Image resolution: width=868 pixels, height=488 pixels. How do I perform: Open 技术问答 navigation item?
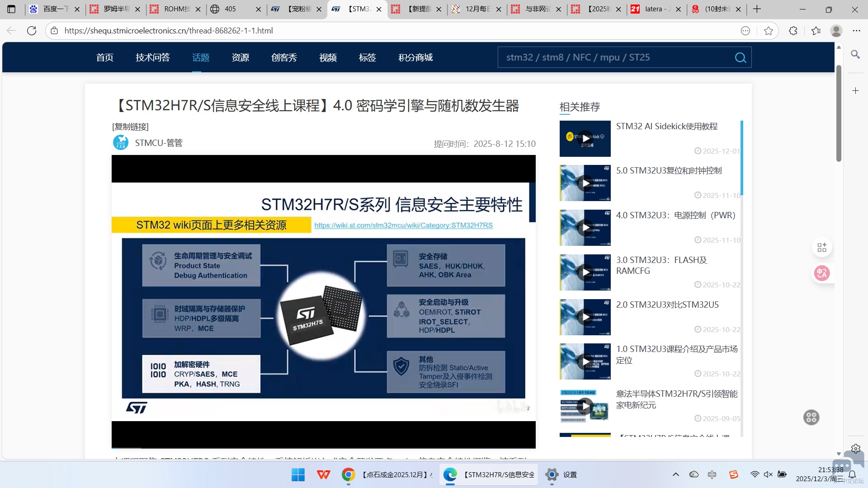[x=153, y=57]
